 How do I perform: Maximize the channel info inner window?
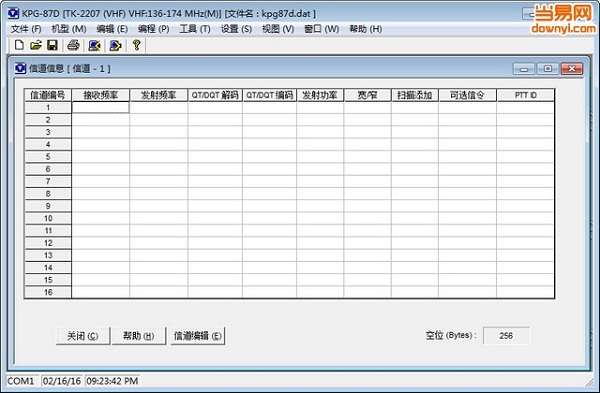(x=548, y=69)
